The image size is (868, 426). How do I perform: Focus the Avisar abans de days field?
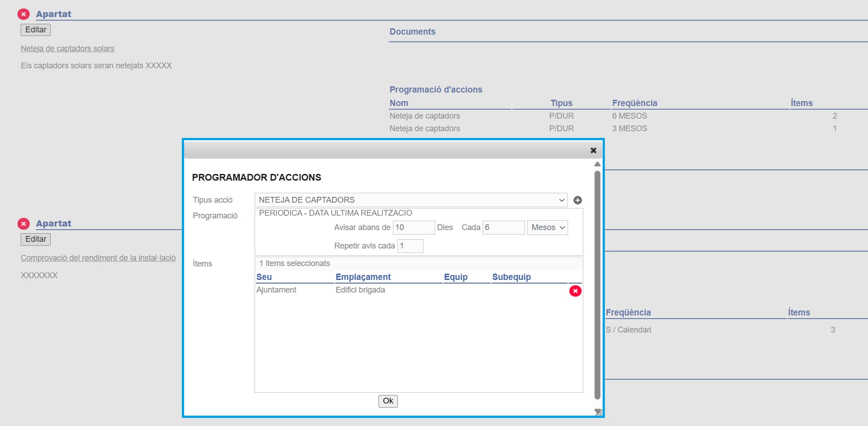point(414,227)
